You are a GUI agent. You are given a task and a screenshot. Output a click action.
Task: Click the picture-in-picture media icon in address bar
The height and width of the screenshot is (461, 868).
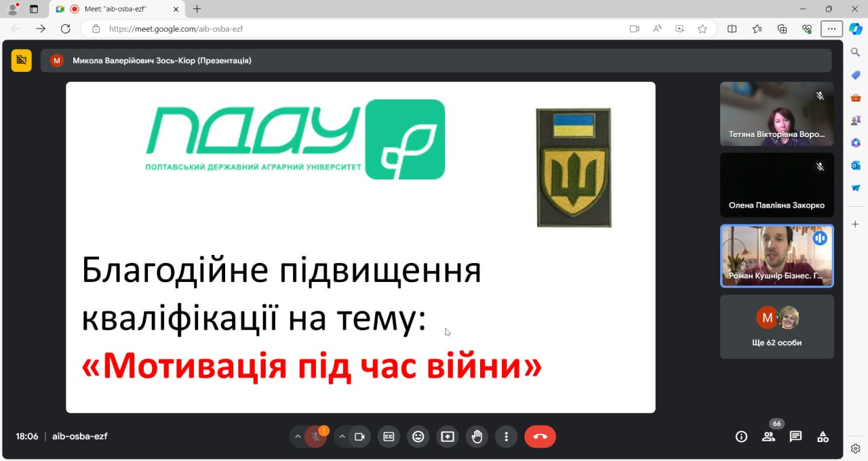679,28
